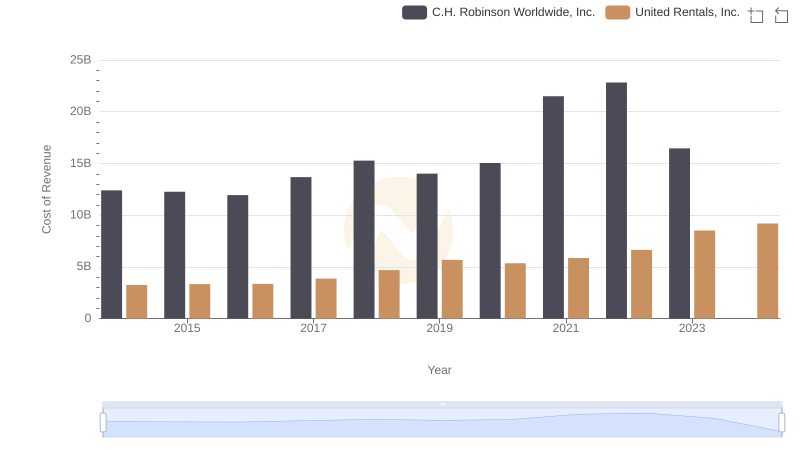Click the 10B y-axis label
Screen dimensions: 800x461
click(x=81, y=215)
